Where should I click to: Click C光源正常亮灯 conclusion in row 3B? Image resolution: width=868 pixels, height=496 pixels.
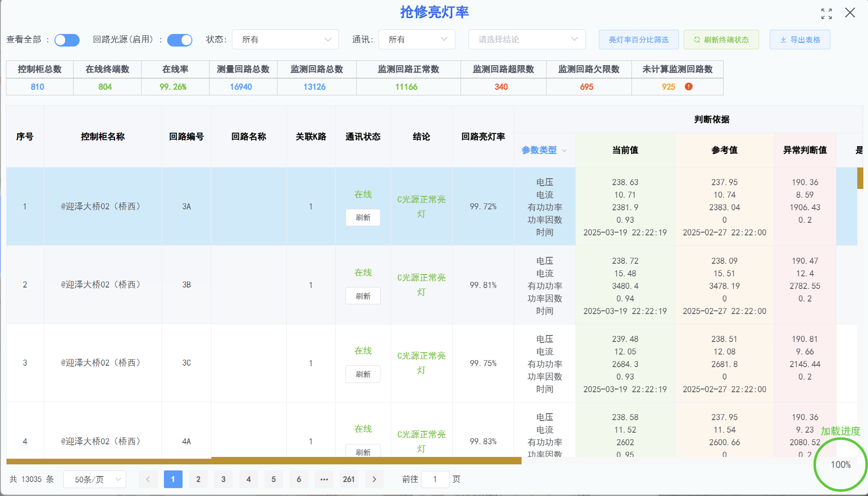click(x=421, y=285)
